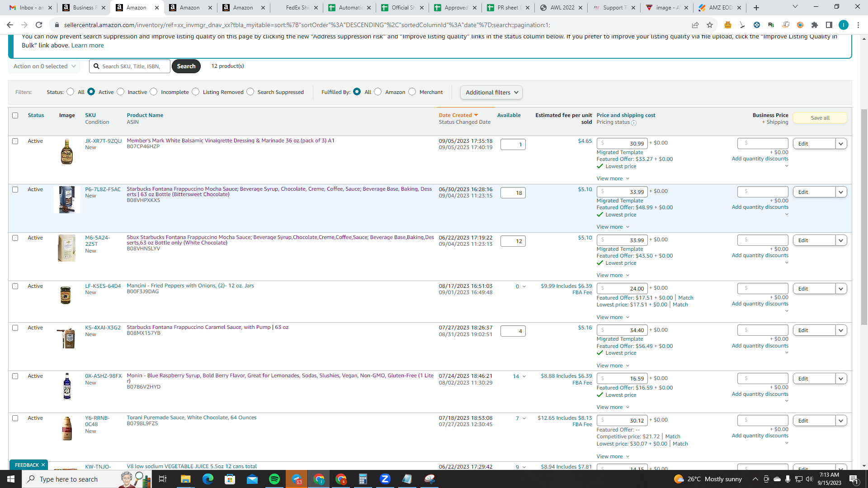Viewport: 868px width, 488px height.
Task: Open the Mail app from the taskbar
Action: pyautogui.click(x=252, y=479)
